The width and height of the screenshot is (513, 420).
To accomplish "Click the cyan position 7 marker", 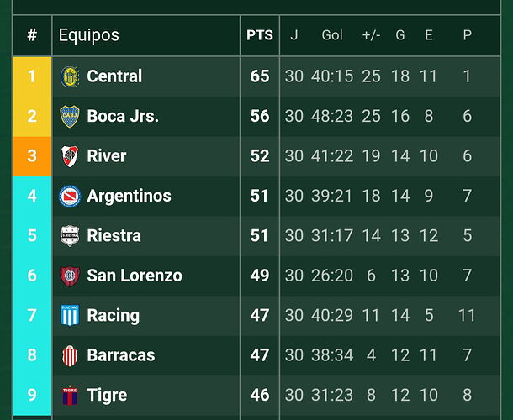I will [32, 316].
